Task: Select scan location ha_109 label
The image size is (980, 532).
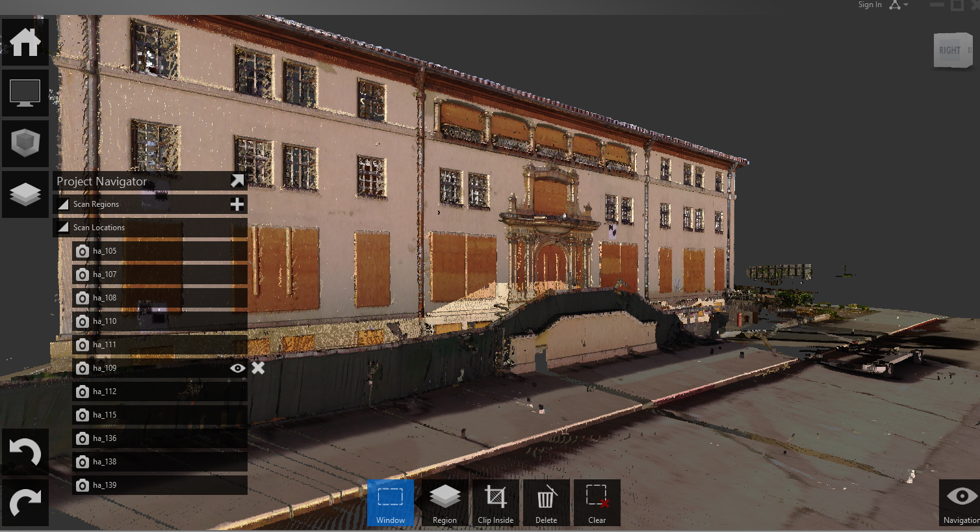Action: click(105, 368)
